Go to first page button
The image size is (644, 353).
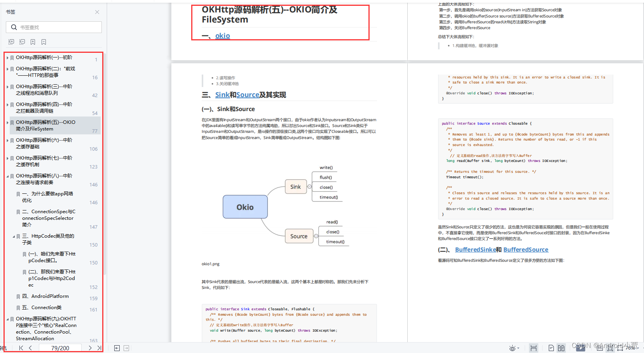pyautogui.click(x=21, y=348)
